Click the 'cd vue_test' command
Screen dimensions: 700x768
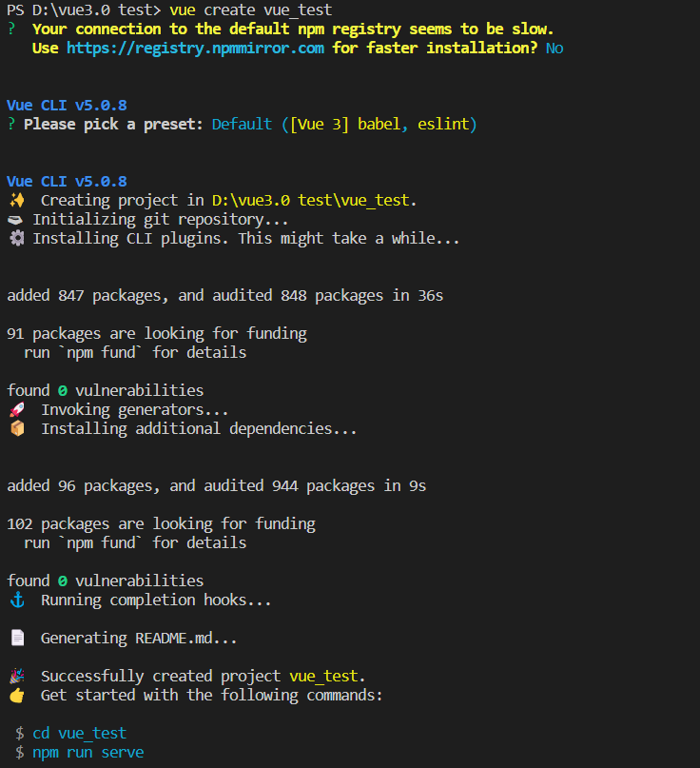[79, 733]
